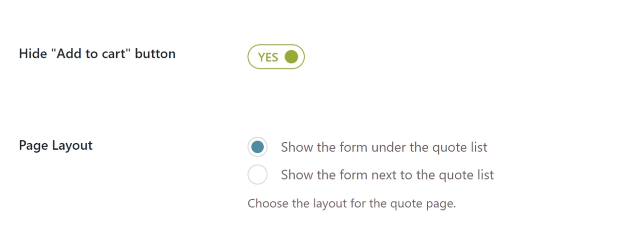Click the "Show the form under the quote list" label text
Viewport: 644px width, 232px height.
[x=384, y=147]
